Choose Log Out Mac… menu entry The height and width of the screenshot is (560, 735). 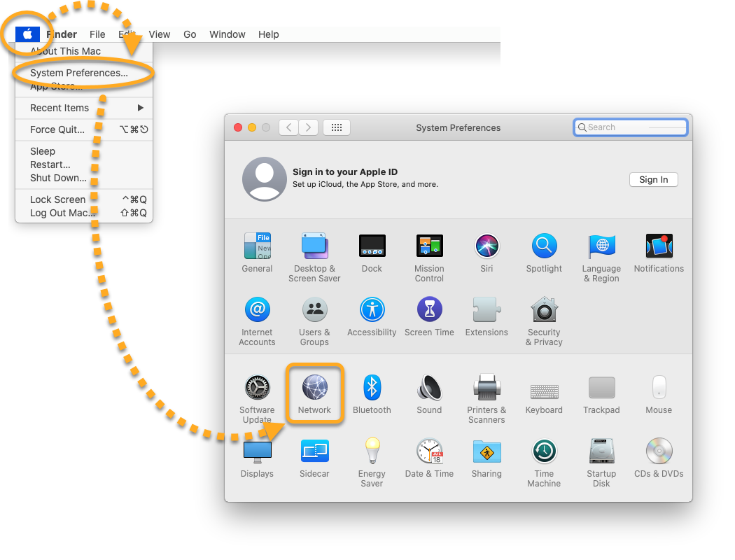pyautogui.click(x=84, y=213)
